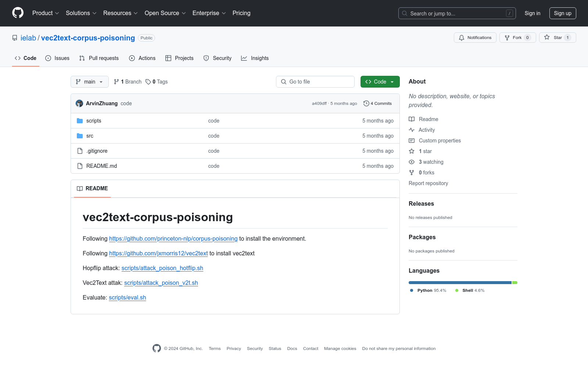Click the branch icon beside 1 Branch
This screenshot has width=588, height=368.
(116, 82)
